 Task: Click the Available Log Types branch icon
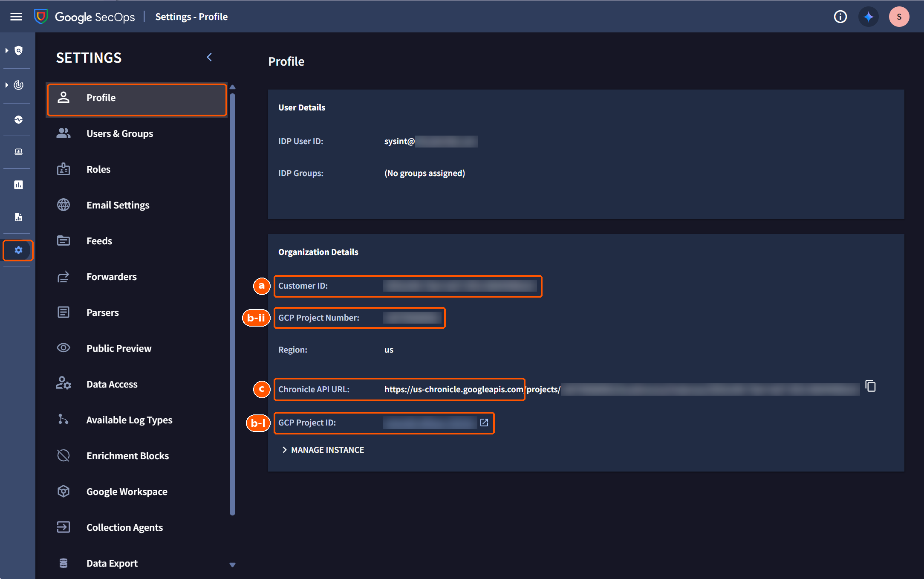click(64, 419)
